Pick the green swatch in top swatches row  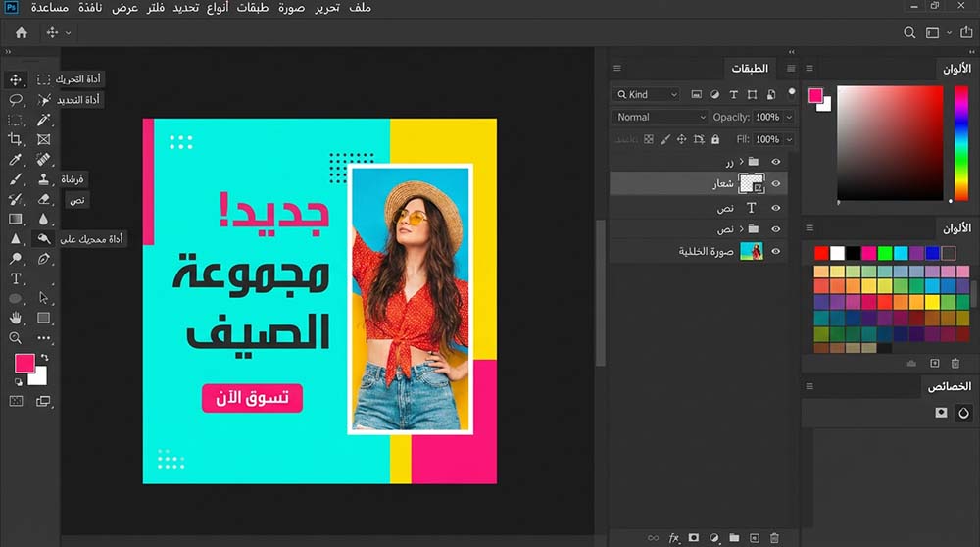pyautogui.click(x=885, y=253)
